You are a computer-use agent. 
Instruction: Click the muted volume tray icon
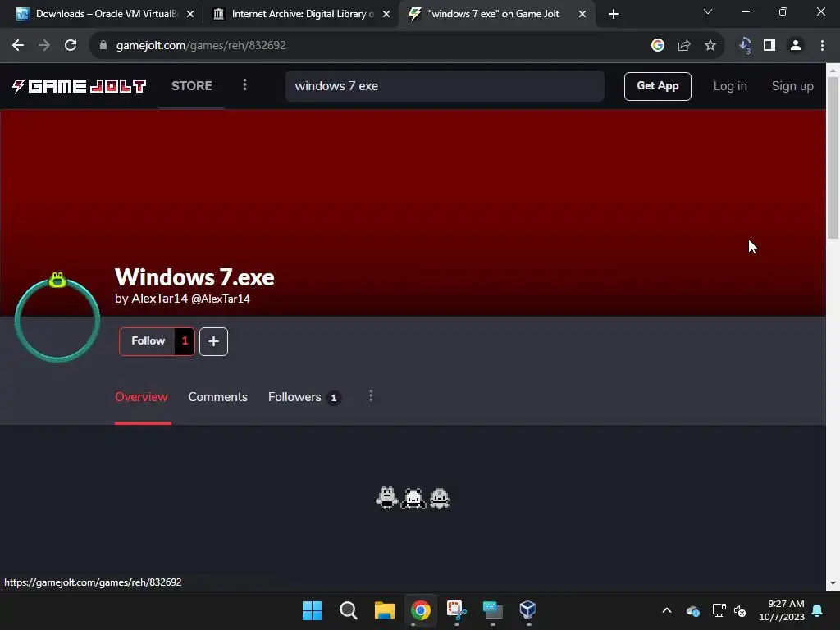point(741,610)
